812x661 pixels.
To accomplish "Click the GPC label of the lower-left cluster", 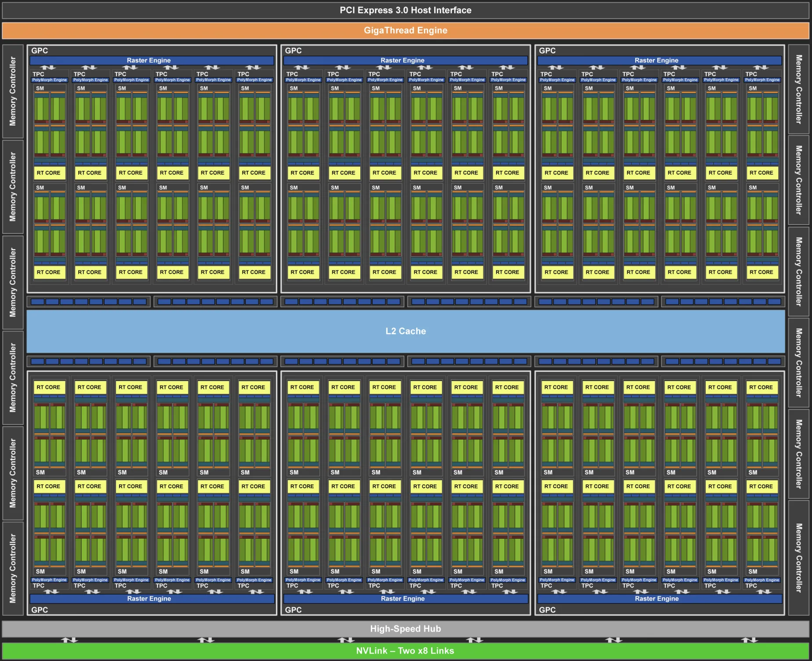I will pyautogui.click(x=40, y=610).
